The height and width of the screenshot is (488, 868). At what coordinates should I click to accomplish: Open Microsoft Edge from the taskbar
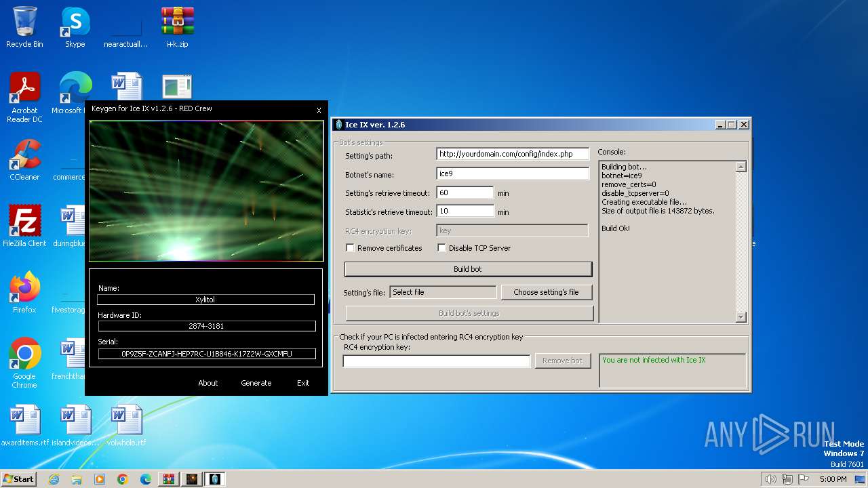pos(146,479)
